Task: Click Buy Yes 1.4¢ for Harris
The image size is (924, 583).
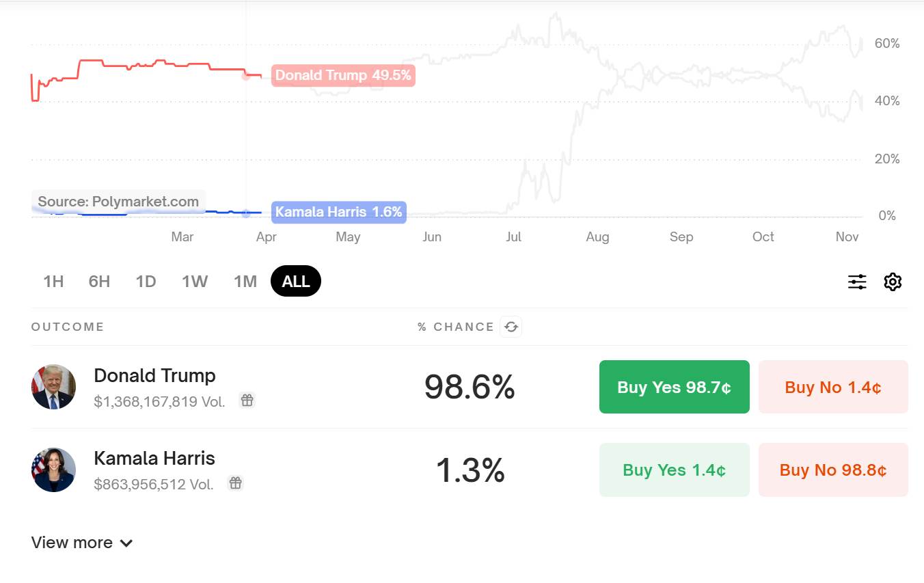Action: click(x=674, y=470)
